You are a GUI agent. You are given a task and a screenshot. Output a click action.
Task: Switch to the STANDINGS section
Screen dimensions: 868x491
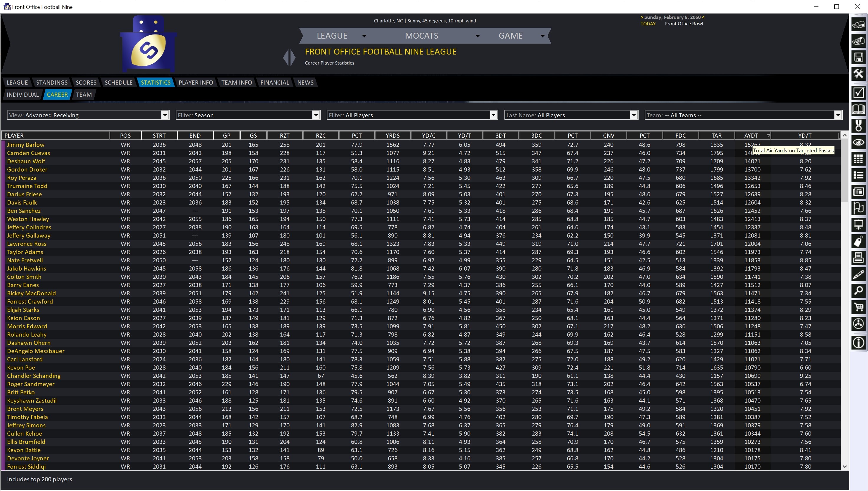pyautogui.click(x=51, y=82)
